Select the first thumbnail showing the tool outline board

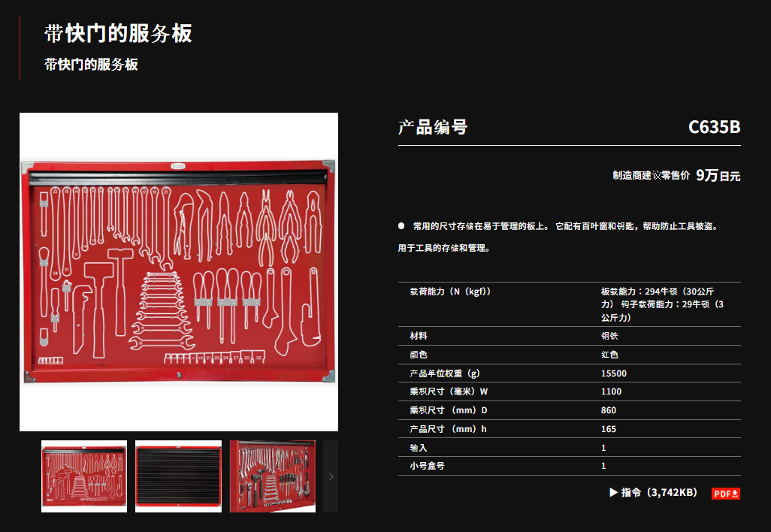pos(84,476)
